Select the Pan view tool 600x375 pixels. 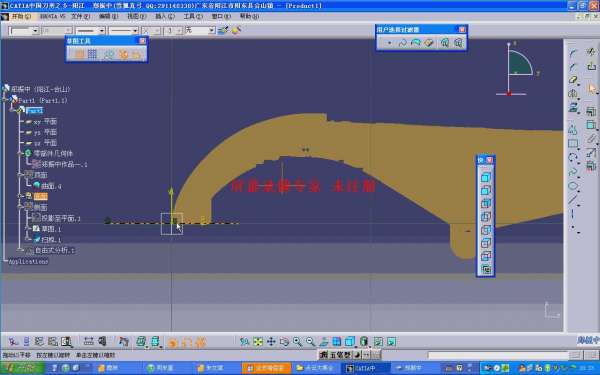[x=271, y=342]
